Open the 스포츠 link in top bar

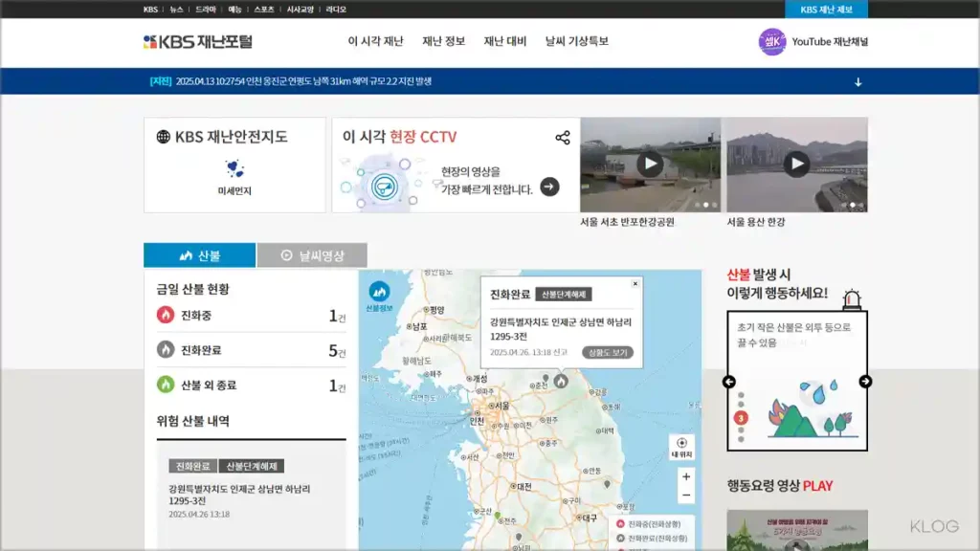[264, 10]
